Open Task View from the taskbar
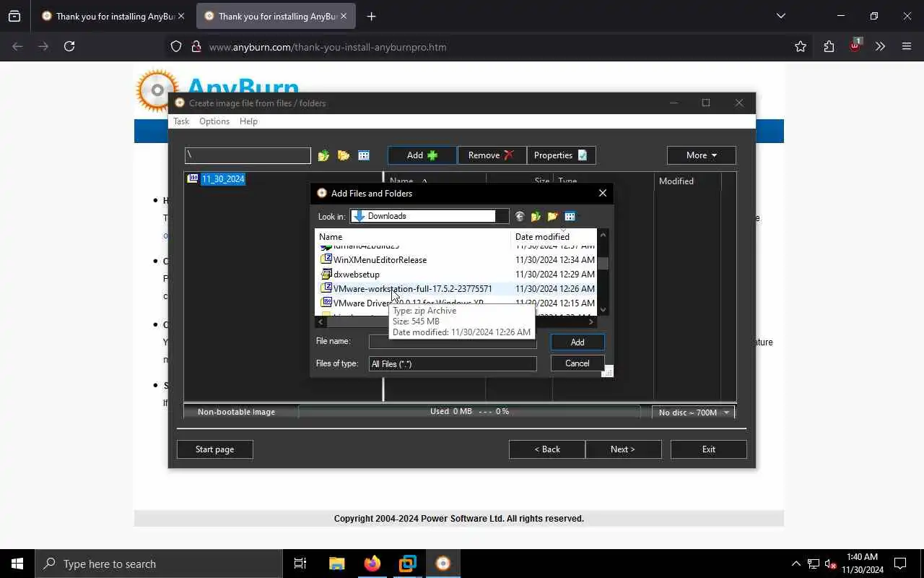 [300, 564]
